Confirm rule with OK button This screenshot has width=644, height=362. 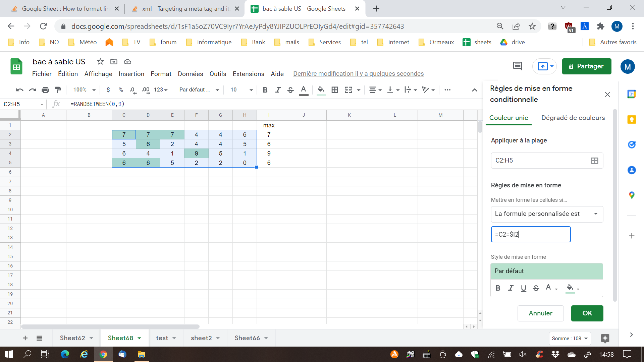(x=587, y=313)
